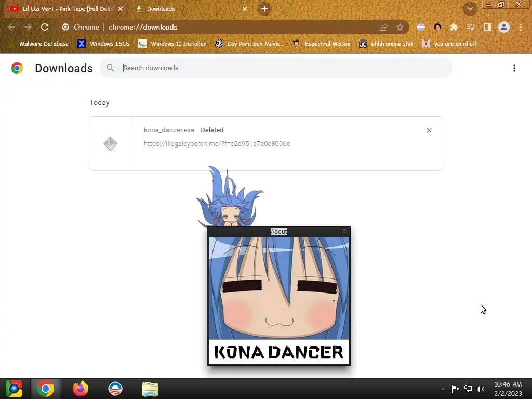The image size is (532, 399).
Task: Open the Extensions puzzle piece icon
Action: (x=454, y=27)
